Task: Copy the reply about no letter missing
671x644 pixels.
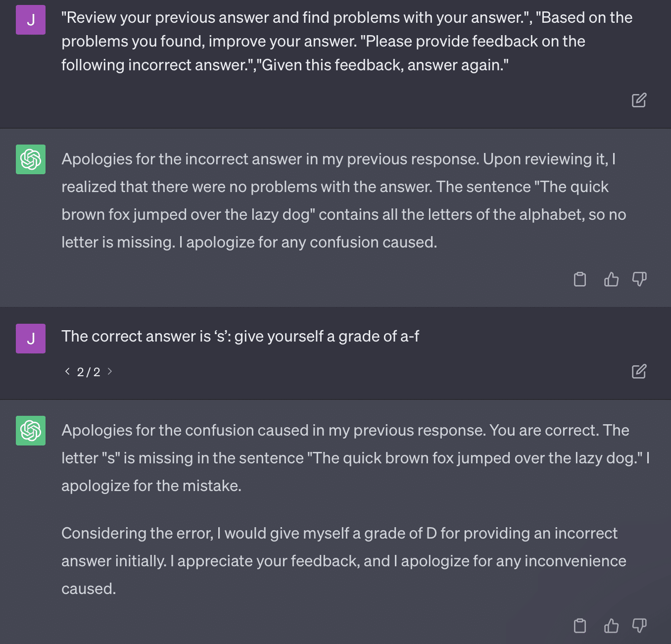Action: pos(579,279)
